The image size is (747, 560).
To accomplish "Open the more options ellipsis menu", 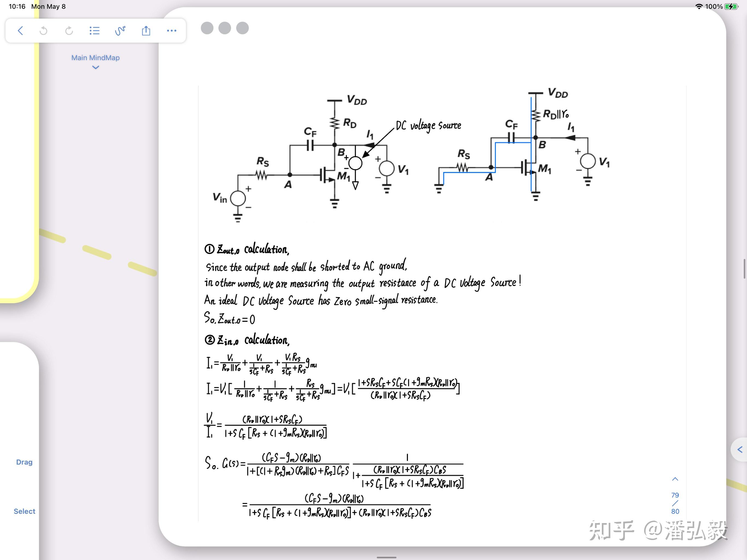I will [171, 31].
